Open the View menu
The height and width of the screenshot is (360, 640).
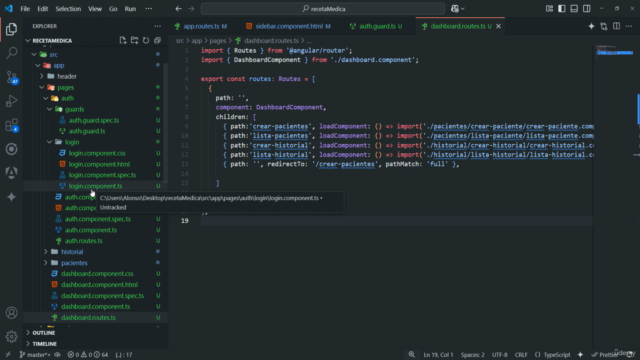pyautogui.click(x=95, y=9)
